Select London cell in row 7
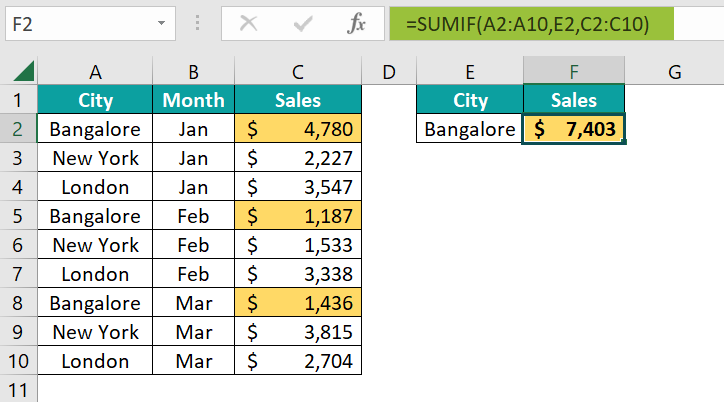This screenshot has height=402, width=724. tap(95, 274)
